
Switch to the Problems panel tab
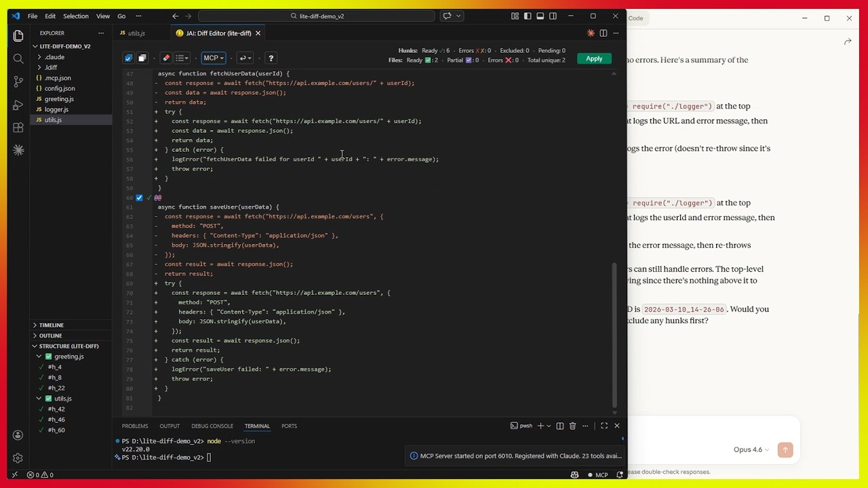pyautogui.click(x=135, y=426)
